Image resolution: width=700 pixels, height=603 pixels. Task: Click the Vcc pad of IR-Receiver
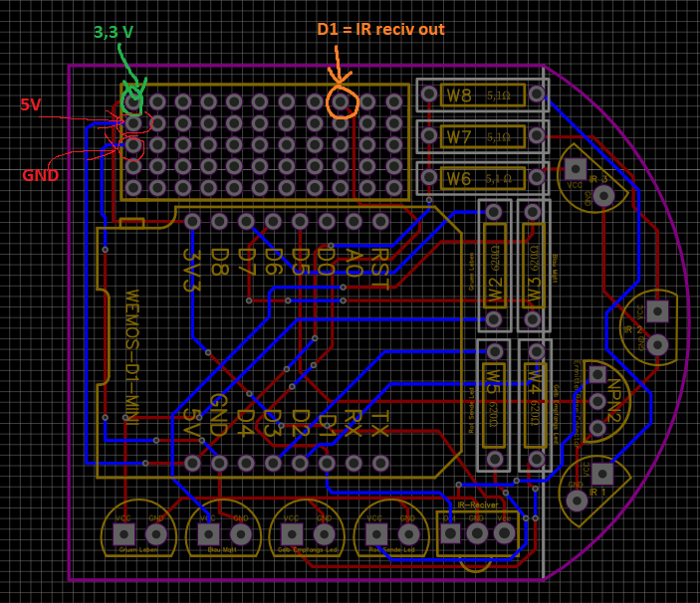click(x=504, y=533)
